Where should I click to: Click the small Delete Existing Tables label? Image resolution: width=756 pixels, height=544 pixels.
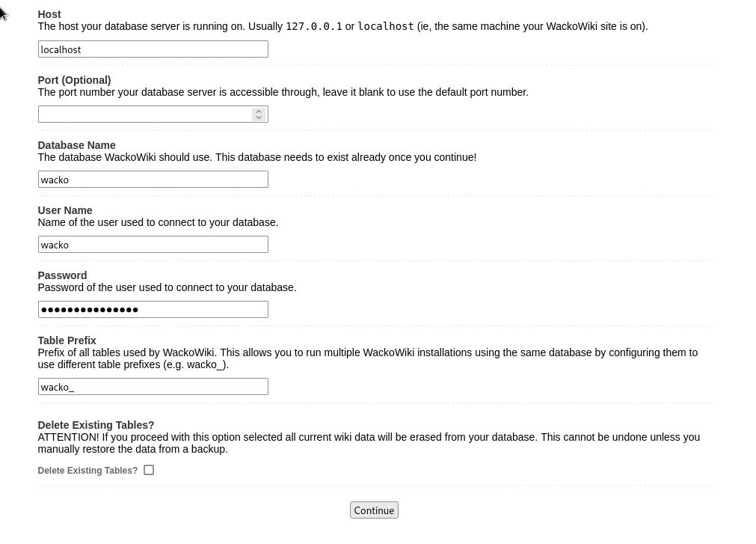(x=87, y=471)
